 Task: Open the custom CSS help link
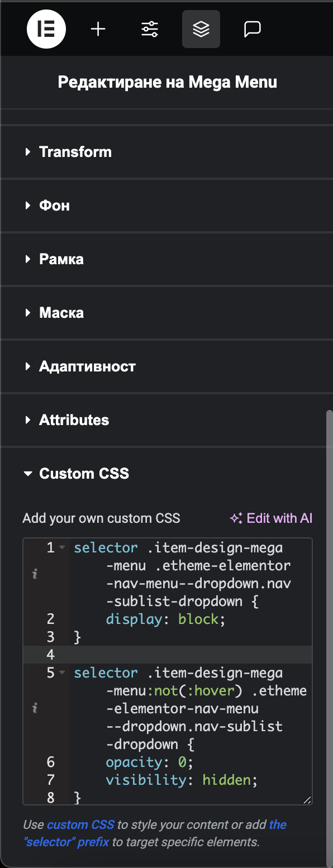pyautogui.click(x=80, y=824)
